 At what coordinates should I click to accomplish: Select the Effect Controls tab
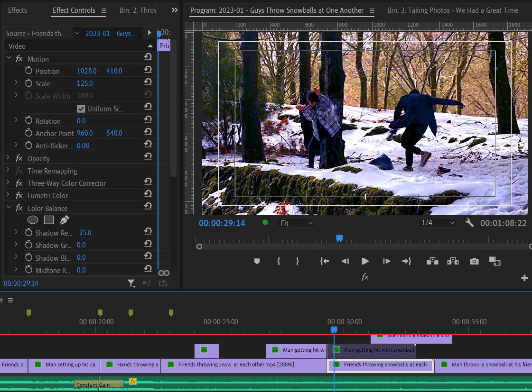click(74, 10)
